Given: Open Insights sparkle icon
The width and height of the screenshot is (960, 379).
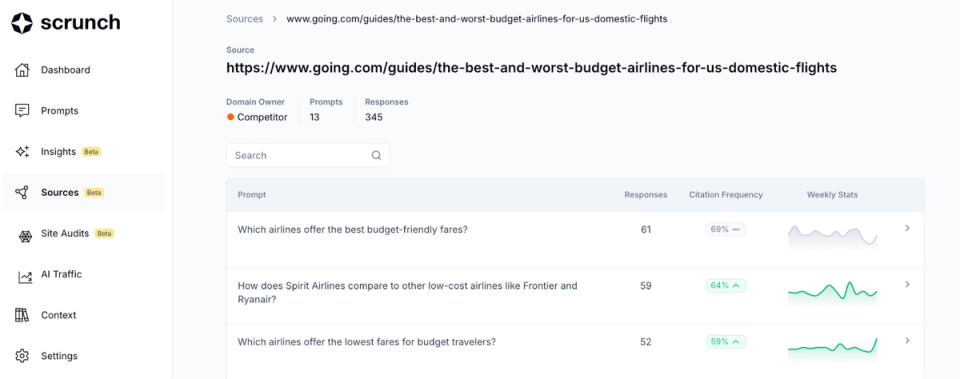Looking at the screenshot, I should 22,152.
